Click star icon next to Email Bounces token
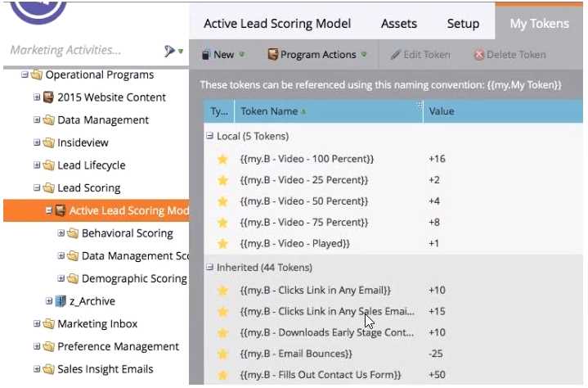This screenshot has height=388, width=588. pos(222,354)
